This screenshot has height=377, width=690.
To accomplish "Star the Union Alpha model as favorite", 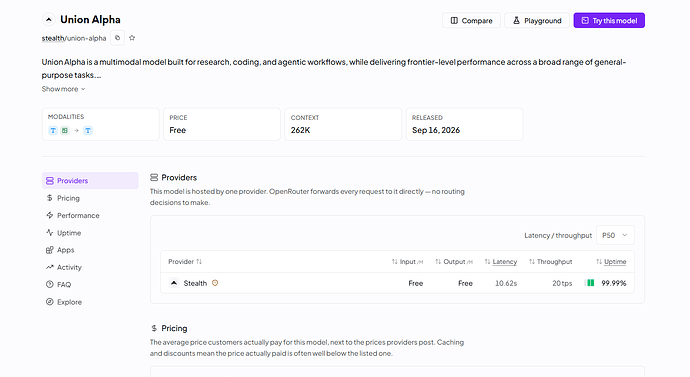I will (132, 38).
